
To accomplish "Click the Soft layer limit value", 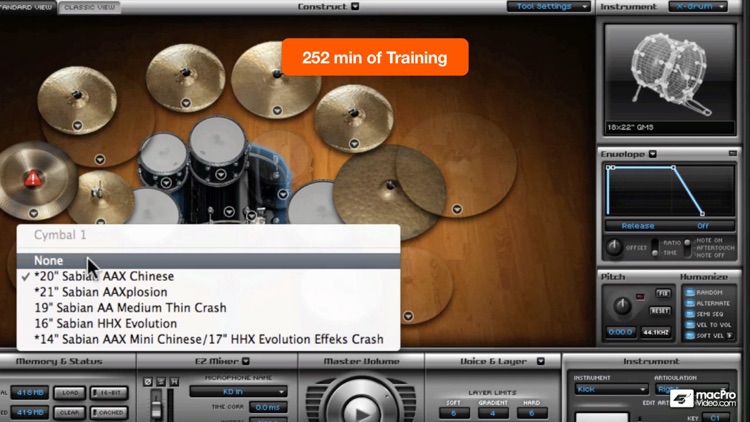I will [x=453, y=413].
